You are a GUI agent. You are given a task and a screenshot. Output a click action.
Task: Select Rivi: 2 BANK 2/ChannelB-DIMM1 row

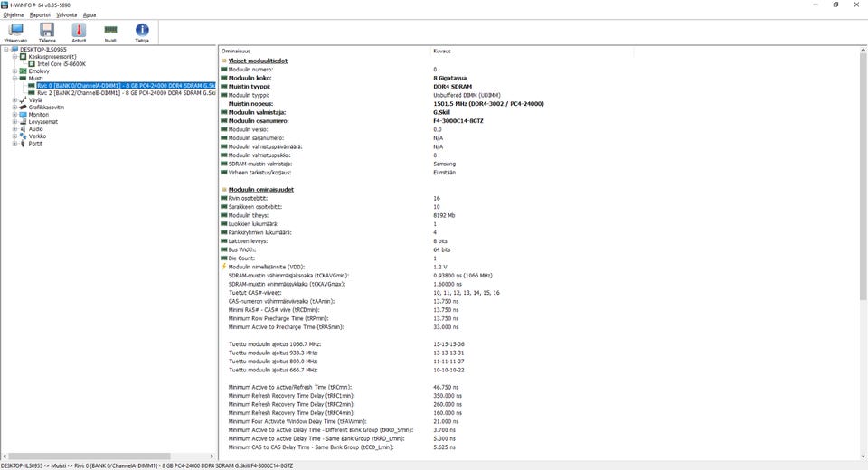127,93
